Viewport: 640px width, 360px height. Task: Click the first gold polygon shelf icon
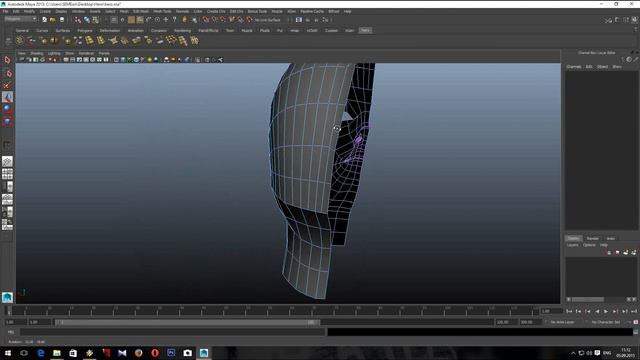(20, 40)
